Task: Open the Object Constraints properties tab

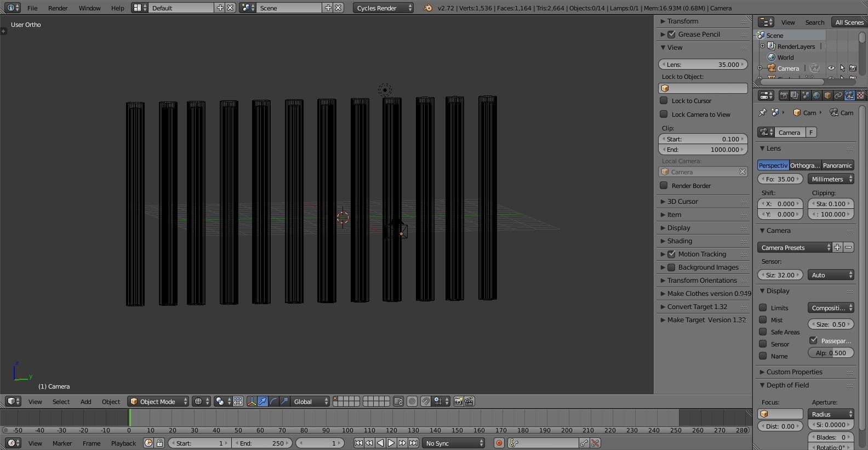Action: coord(838,95)
